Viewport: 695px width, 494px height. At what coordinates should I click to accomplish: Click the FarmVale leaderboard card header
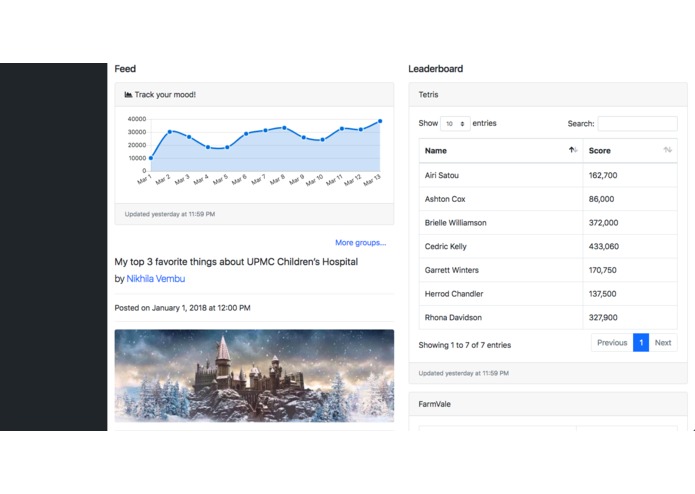click(x=548, y=404)
